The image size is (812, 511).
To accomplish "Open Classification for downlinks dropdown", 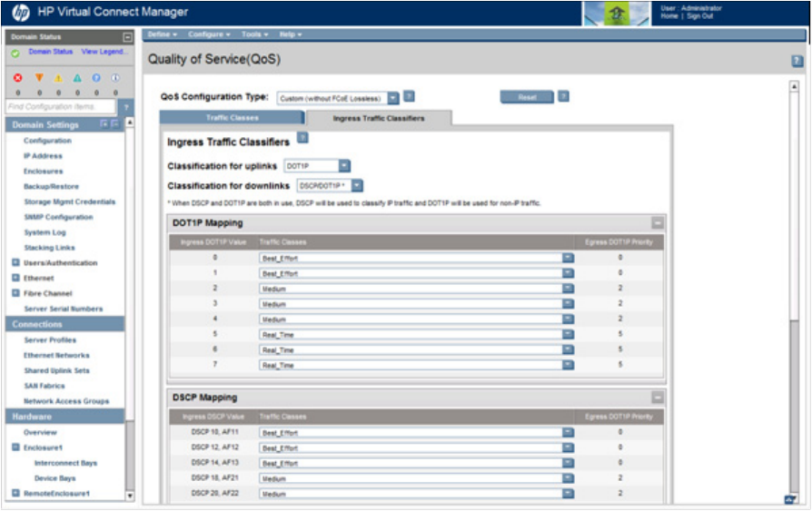I will tap(357, 185).
